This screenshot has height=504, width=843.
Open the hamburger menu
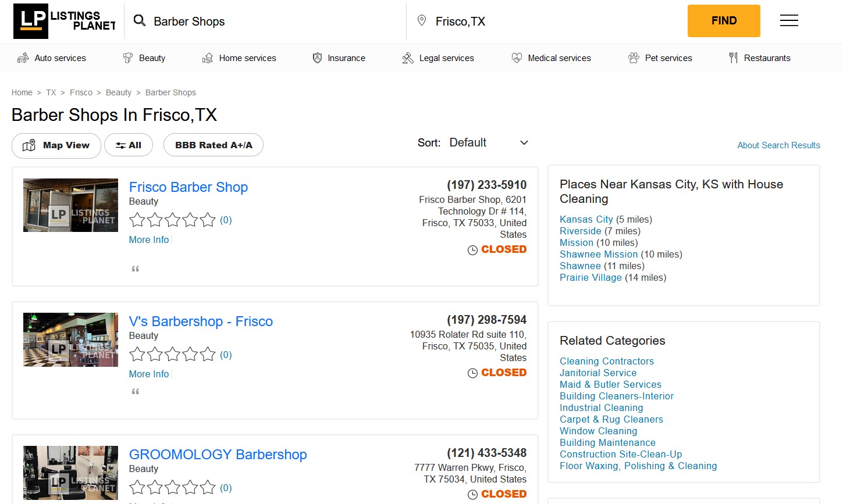pos(789,21)
